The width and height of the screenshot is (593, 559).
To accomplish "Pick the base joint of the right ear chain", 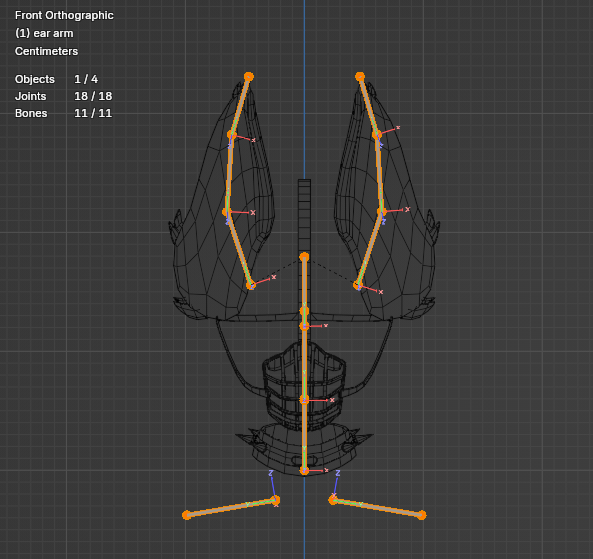I will pyautogui.click(x=358, y=285).
